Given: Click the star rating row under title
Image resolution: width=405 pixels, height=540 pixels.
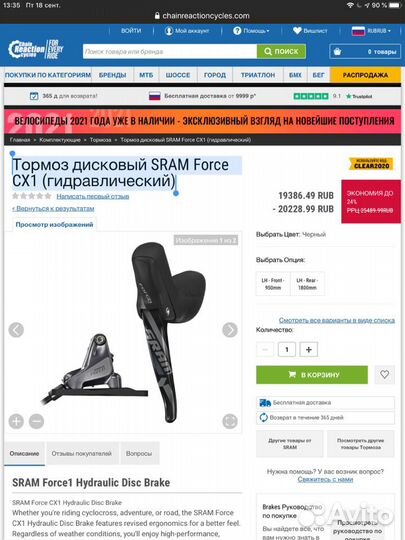Looking at the screenshot, I should [32, 196].
